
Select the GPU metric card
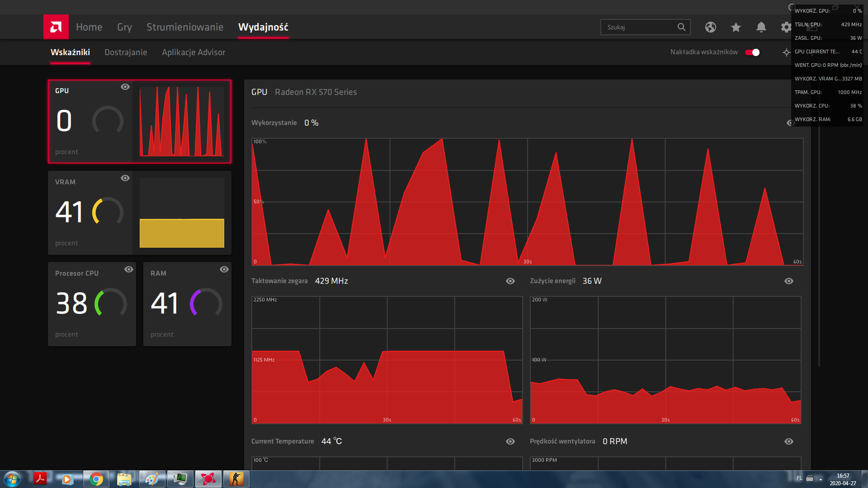click(x=140, y=122)
